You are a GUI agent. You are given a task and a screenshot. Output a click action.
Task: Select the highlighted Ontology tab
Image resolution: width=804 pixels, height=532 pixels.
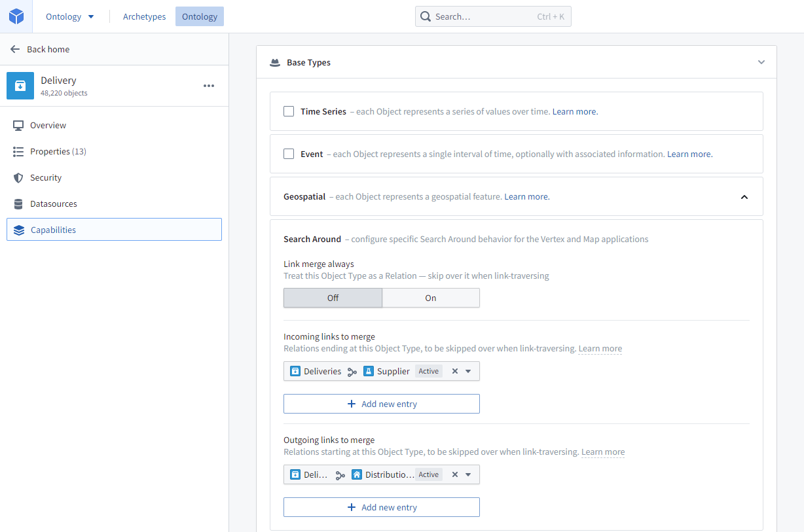pos(200,16)
